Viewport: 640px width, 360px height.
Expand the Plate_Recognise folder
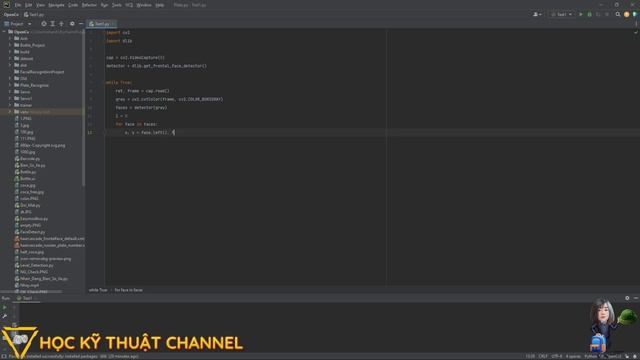(x=10, y=85)
